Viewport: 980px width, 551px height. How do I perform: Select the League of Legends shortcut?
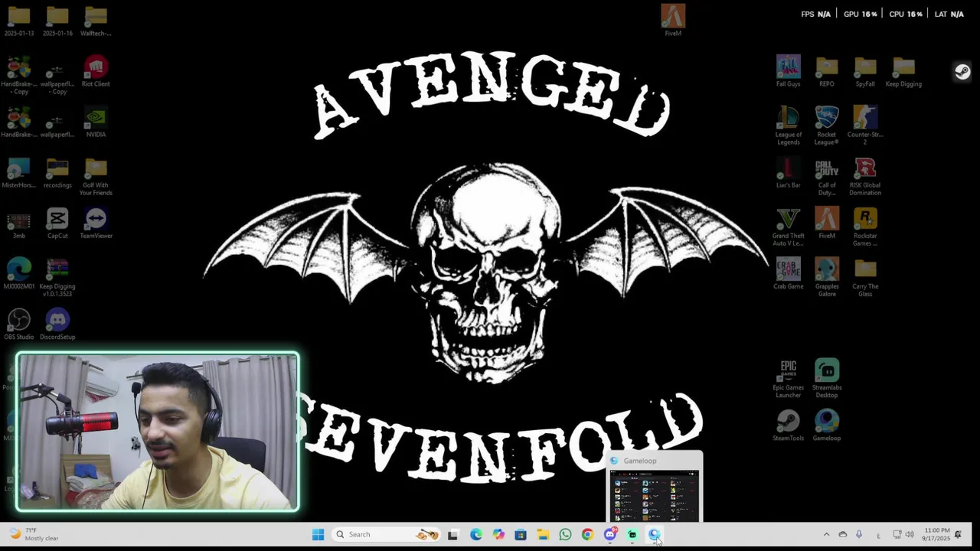click(x=789, y=126)
